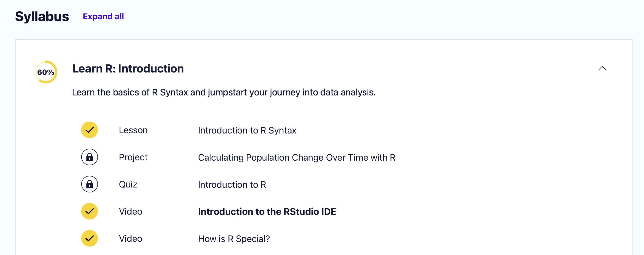Viewport: 644px width, 255px height.
Task: Click the Video label for RStudio IDE
Action: (x=131, y=211)
